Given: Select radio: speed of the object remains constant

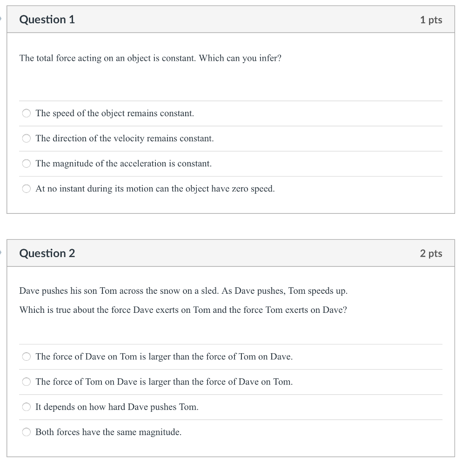Looking at the screenshot, I should point(27,113).
